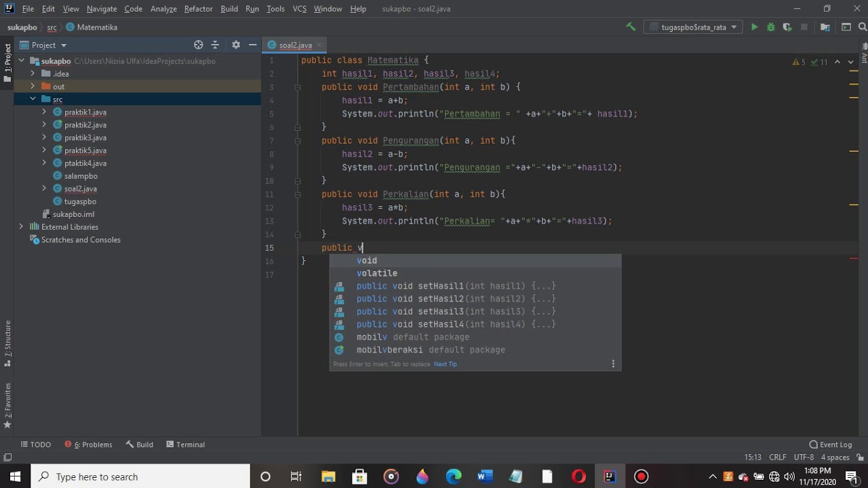Start the debug bug icon
This screenshot has height=488, width=868.
click(x=770, y=27)
